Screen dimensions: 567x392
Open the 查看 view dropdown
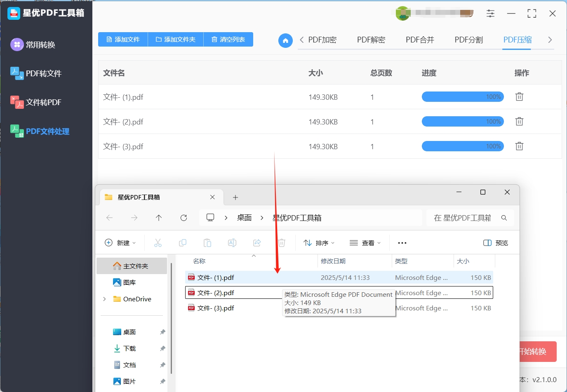click(x=365, y=243)
